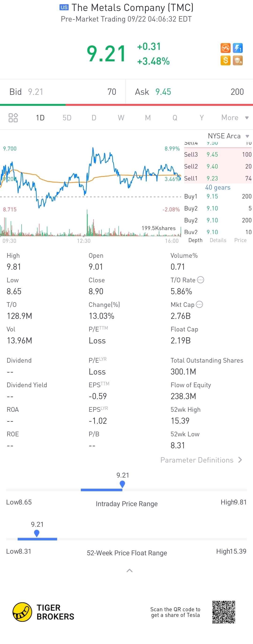Show the Price tab in order book
The image size is (253, 644).
[x=240, y=240]
